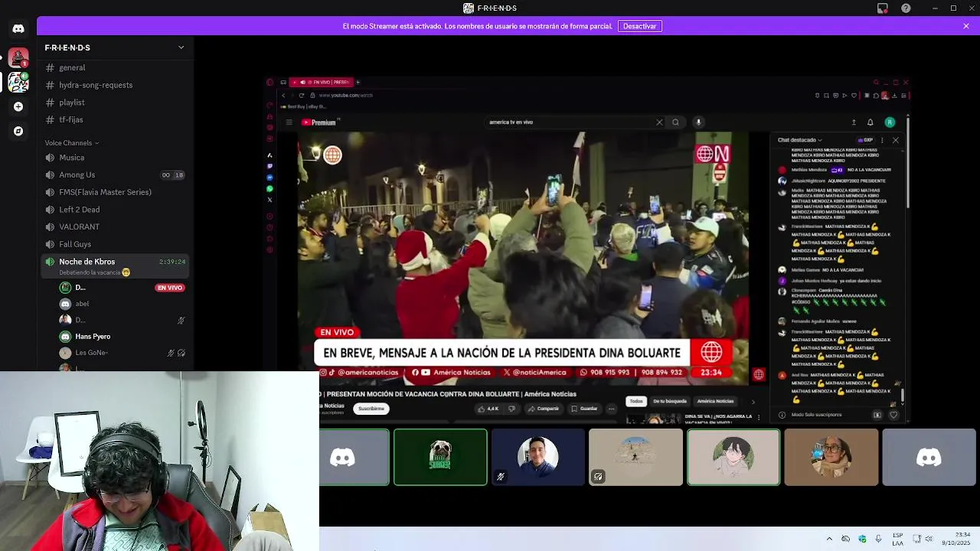The height and width of the screenshot is (551, 980).
Task: Select the Todos filter chip
Action: pos(636,401)
